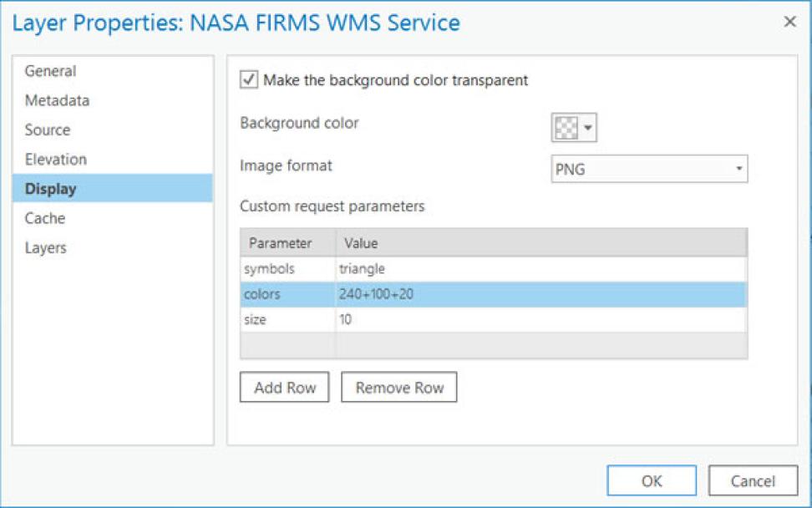
Task: Uncheck Make the background color transparent
Action: point(249,79)
